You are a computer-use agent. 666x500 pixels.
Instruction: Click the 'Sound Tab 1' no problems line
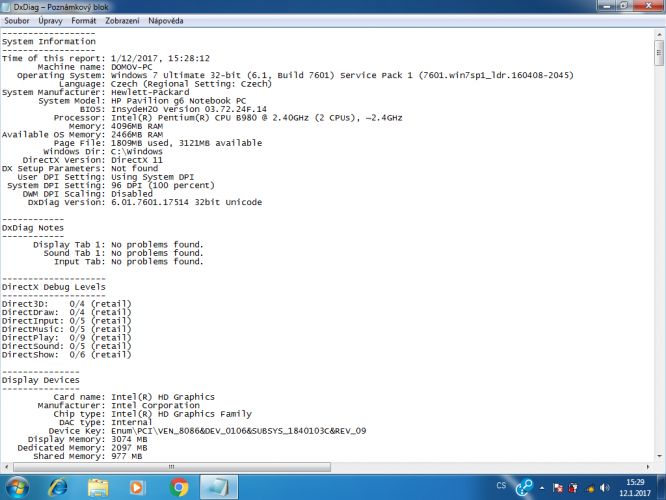coord(123,253)
